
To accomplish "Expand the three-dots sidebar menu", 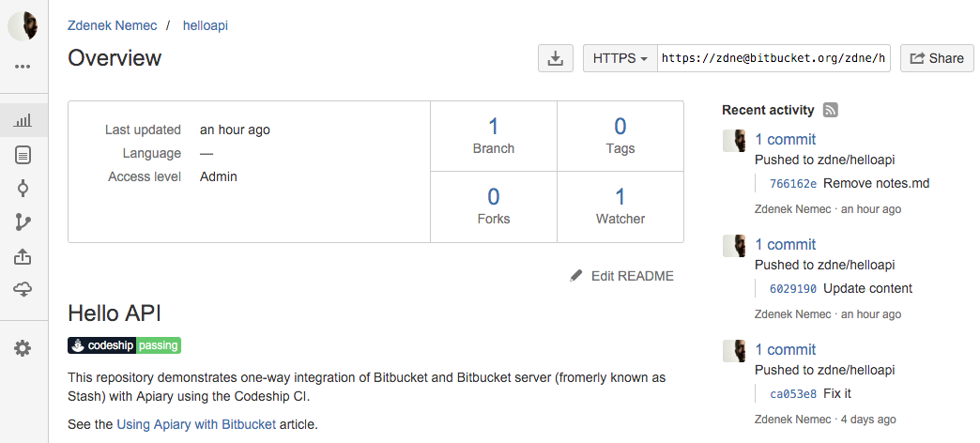I will point(23,67).
